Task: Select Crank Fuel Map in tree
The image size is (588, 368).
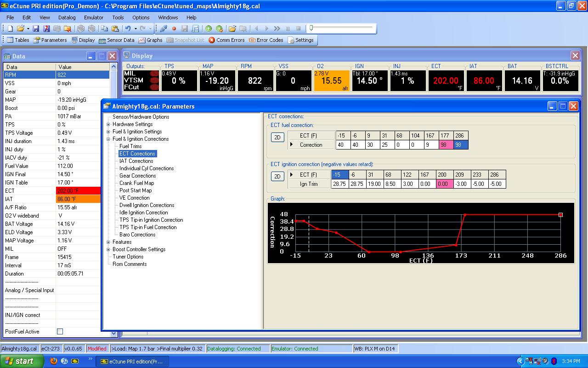Action: (x=136, y=183)
